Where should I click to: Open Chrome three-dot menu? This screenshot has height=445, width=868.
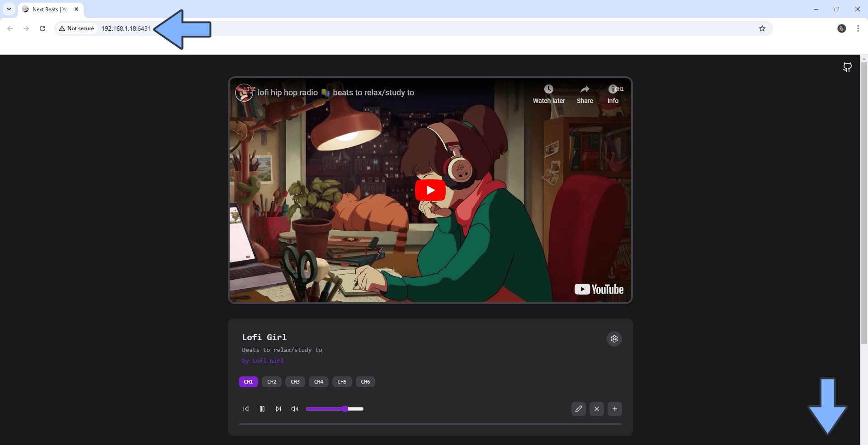[x=858, y=28]
